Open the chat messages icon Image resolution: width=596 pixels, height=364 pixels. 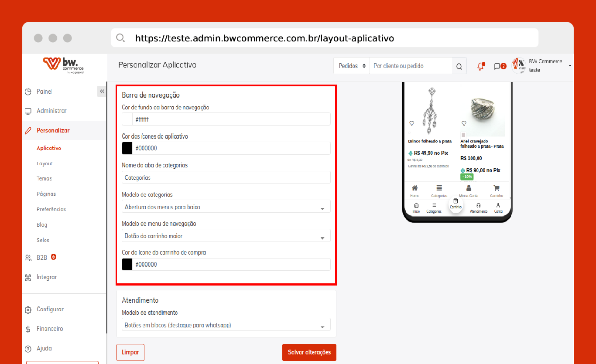(497, 66)
